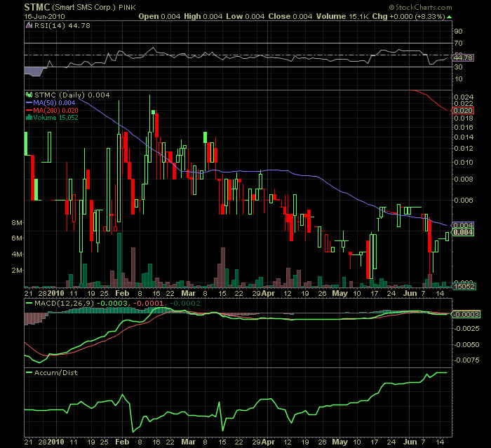The image size is (491, 448).
Task: Click the 4M volume axis label
Action: [17, 254]
